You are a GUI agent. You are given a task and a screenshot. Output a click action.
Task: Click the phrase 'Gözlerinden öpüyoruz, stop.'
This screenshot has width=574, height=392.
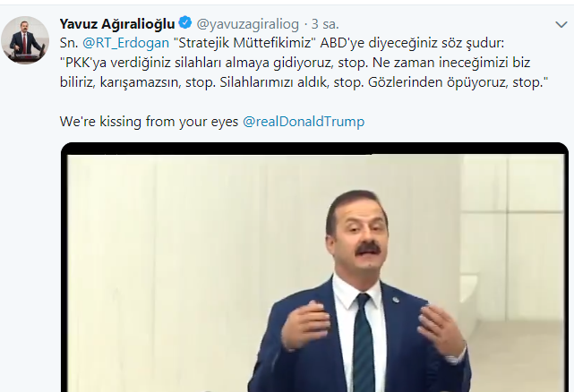(458, 82)
